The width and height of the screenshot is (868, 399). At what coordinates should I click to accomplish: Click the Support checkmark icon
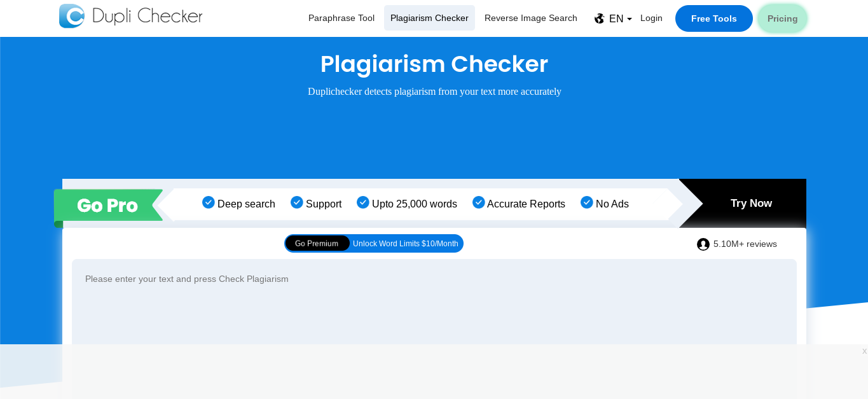pos(297,202)
